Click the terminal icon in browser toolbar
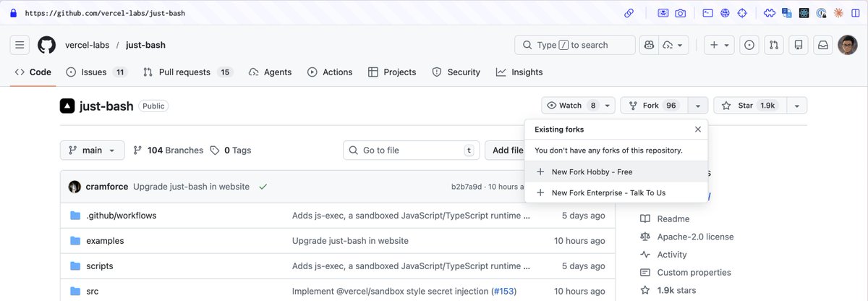The height and width of the screenshot is (301, 868). click(708, 13)
